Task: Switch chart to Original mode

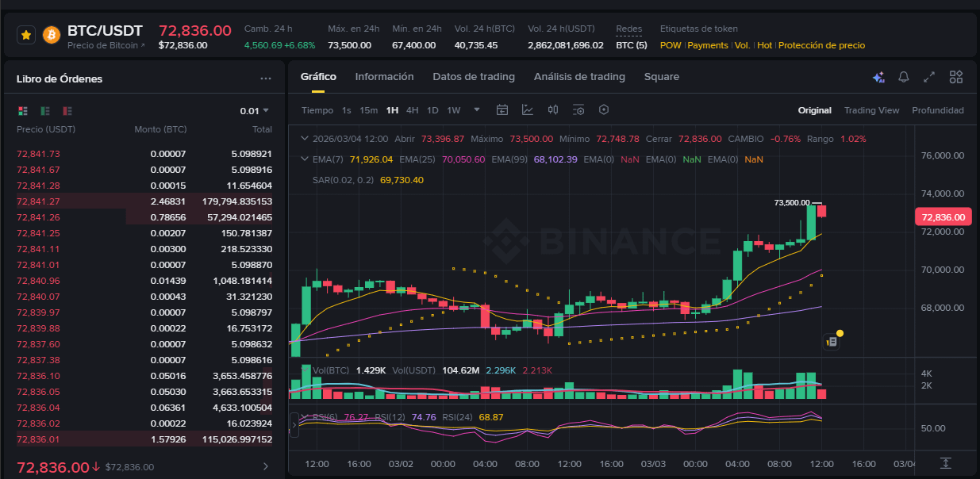Action: click(x=815, y=110)
